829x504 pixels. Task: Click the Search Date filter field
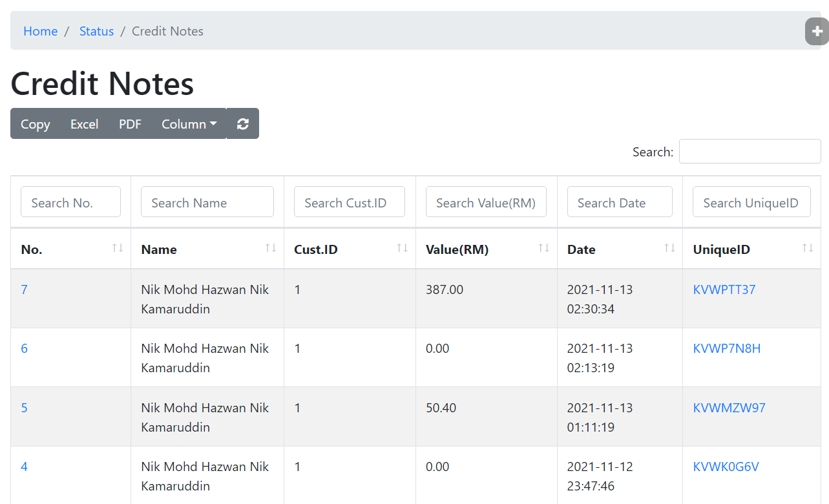click(x=620, y=202)
